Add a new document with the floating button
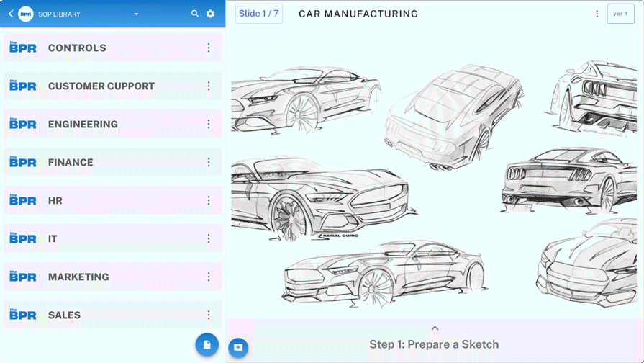Viewport: 644px width, 363px height. pos(207,344)
